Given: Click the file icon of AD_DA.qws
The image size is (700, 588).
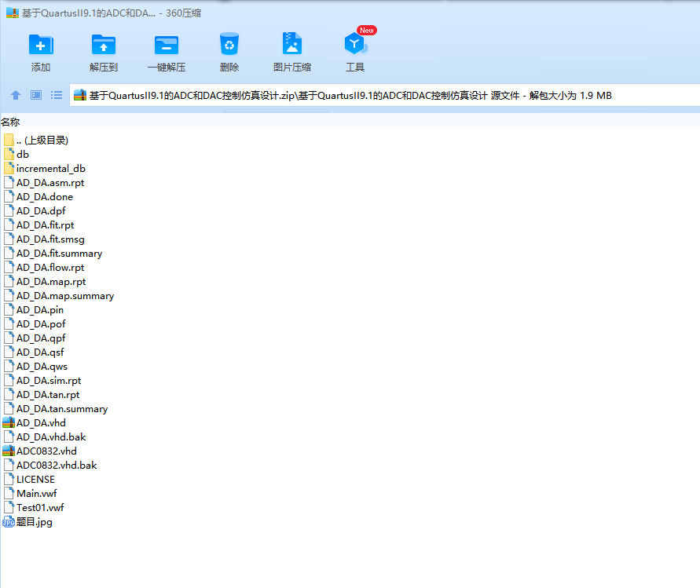Looking at the screenshot, I should coord(9,367).
